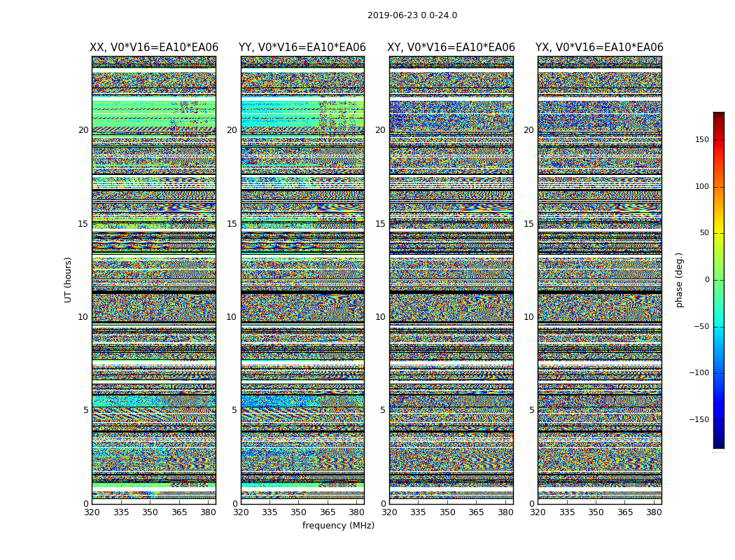
Task: Click the frequency (MHz) x-axis label
Action: pyautogui.click(x=338, y=526)
